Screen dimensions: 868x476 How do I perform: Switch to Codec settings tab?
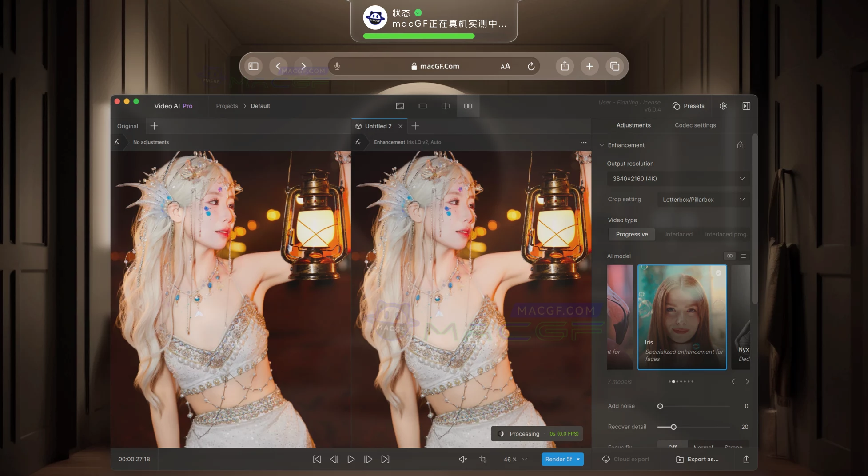click(x=695, y=125)
